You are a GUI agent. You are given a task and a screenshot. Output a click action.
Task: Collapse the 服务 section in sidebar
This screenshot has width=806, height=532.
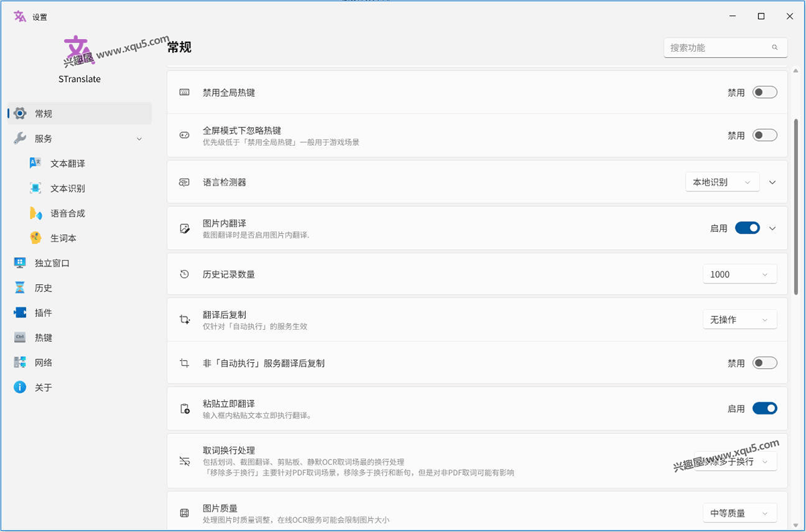point(139,138)
